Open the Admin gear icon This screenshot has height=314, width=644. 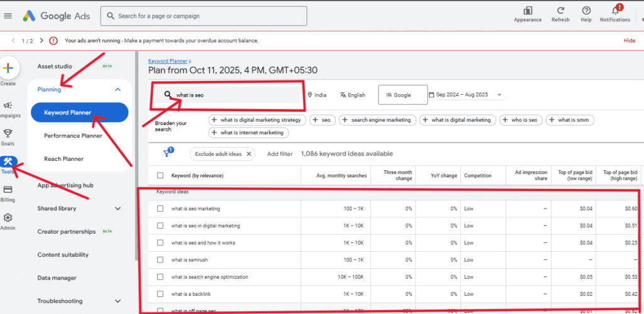(8, 218)
